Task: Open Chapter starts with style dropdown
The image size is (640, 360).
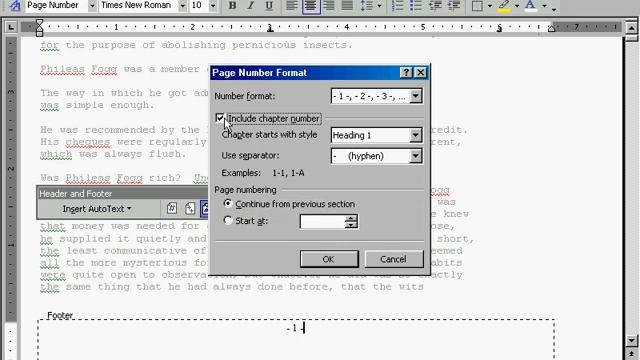Action: (x=416, y=135)
